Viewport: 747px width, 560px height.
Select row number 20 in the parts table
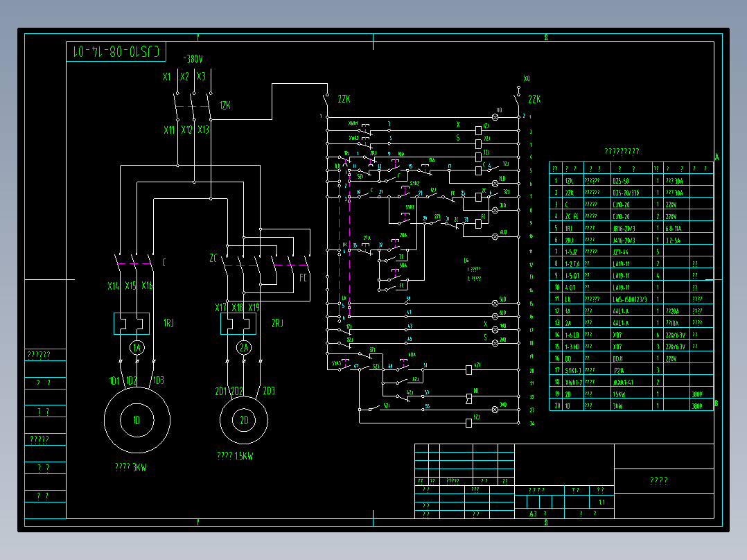click(x=557, y=405)
